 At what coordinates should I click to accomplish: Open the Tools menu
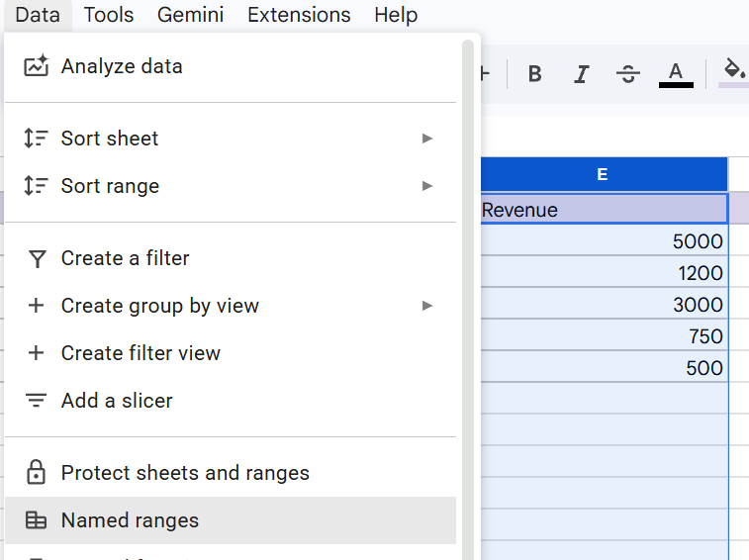(109, 15)
